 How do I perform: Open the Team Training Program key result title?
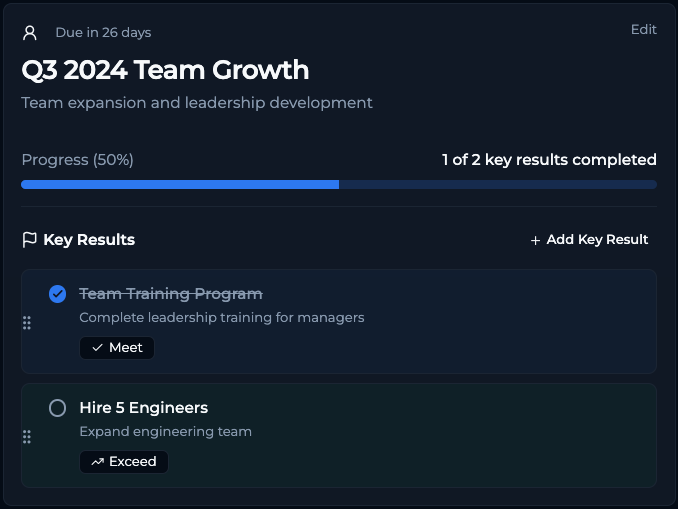pyautogui.click(x=170, y=294)
